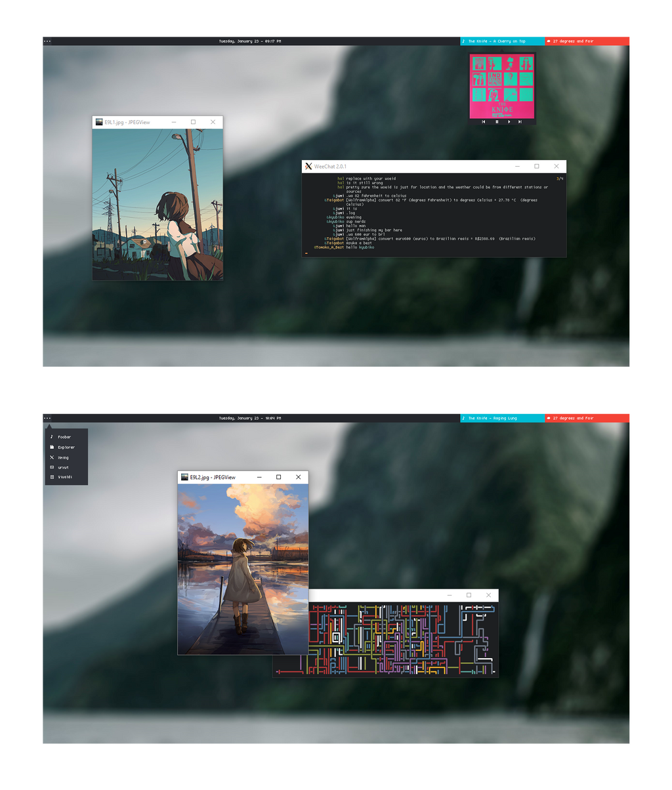
Task: Click the music note beside Raging Lung
Action: click(x=463, y=418)
